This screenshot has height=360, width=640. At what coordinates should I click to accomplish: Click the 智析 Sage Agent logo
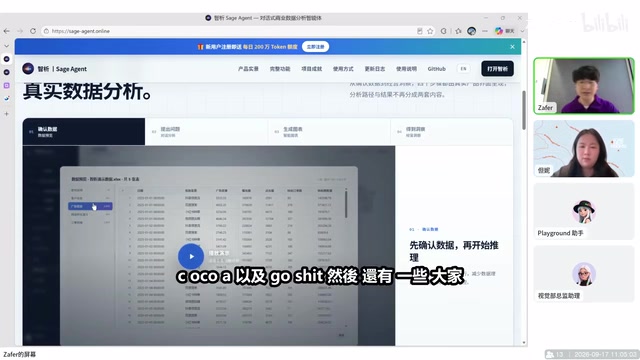55,69
